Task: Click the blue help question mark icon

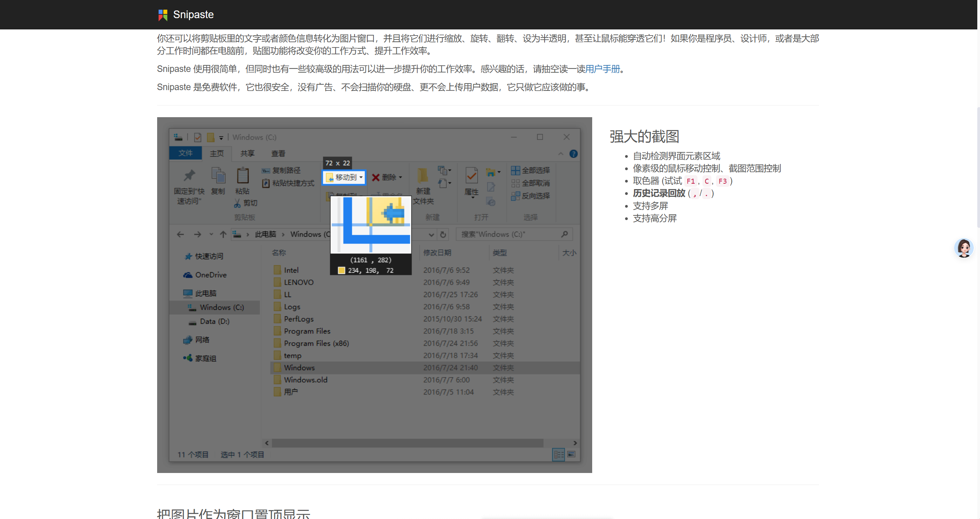Action: point(573,154)
